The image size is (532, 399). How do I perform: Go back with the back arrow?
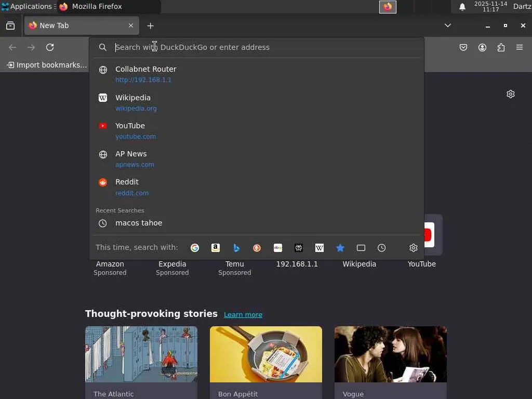(12, 47)
